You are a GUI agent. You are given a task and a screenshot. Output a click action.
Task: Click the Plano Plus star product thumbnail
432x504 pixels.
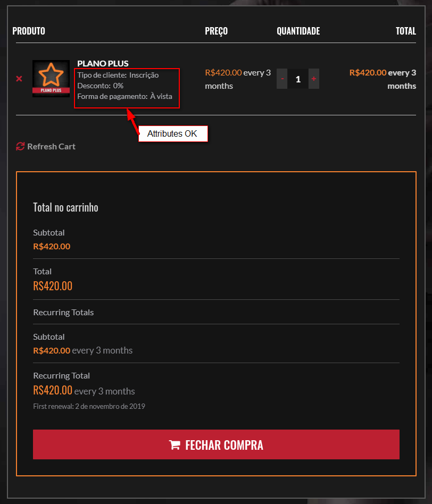[x=51, y=79]
